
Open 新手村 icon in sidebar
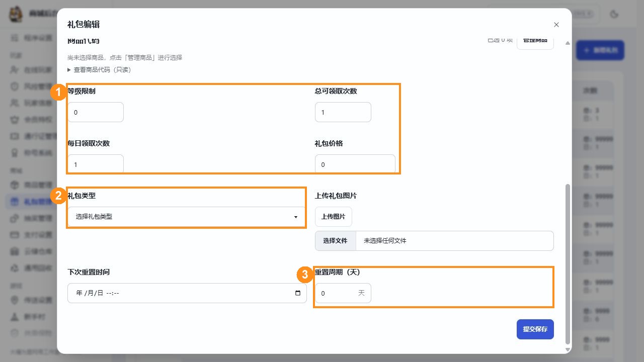point(15,317)
